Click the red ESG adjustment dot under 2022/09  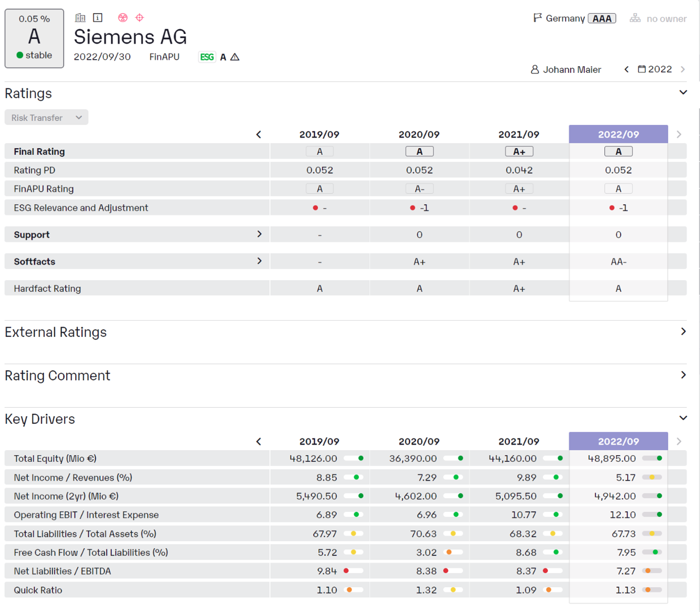[x=612, y=208]
